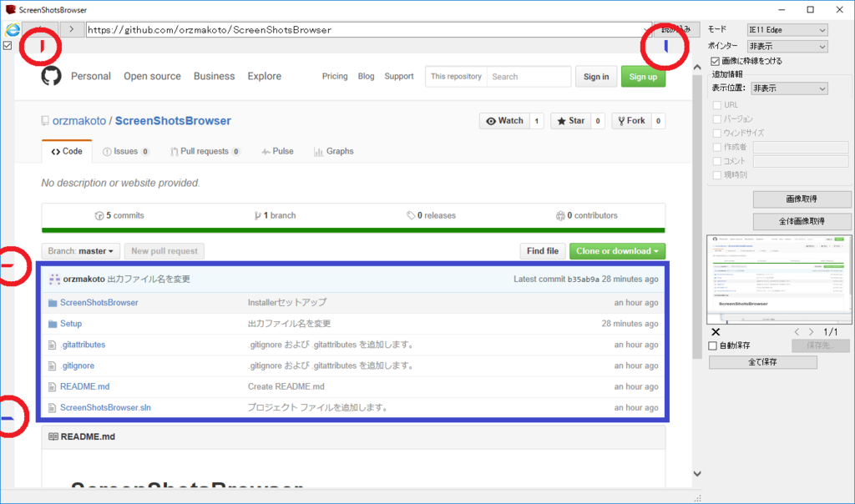Screen dimensions: 855x504
Task: Show previous captured image with left chevron
Action: 797,332
